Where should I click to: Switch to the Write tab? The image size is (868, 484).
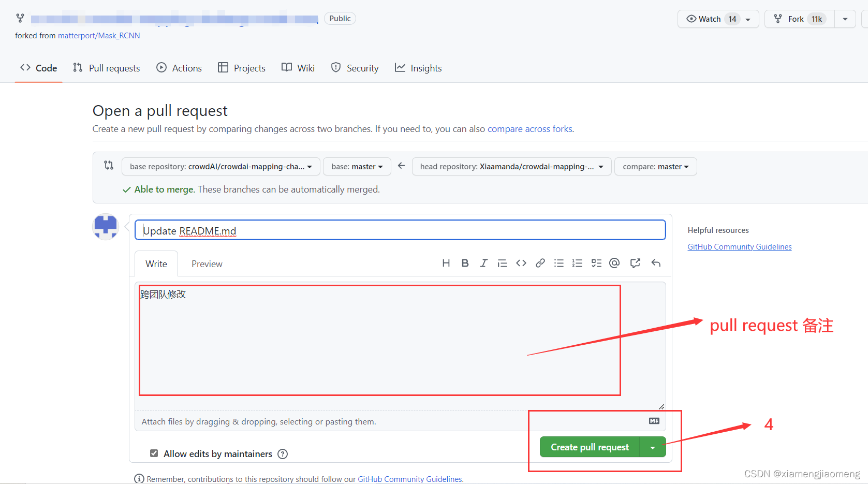tap(156, 264)
